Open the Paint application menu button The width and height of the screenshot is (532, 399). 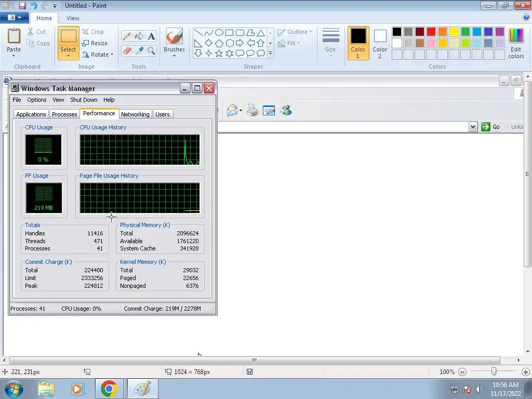(x=14, y=18)
